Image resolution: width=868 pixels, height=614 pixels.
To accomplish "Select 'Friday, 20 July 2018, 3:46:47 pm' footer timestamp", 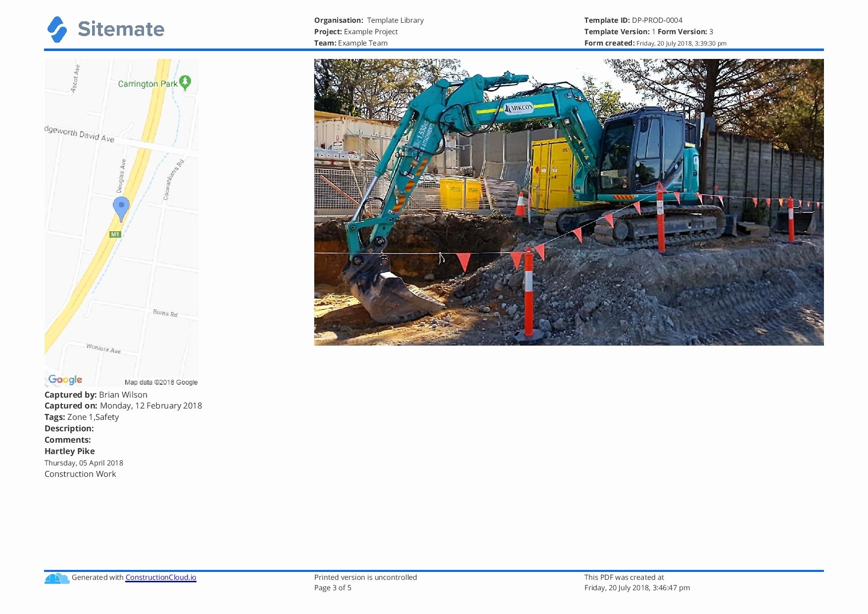I will (x=637, y=588).
